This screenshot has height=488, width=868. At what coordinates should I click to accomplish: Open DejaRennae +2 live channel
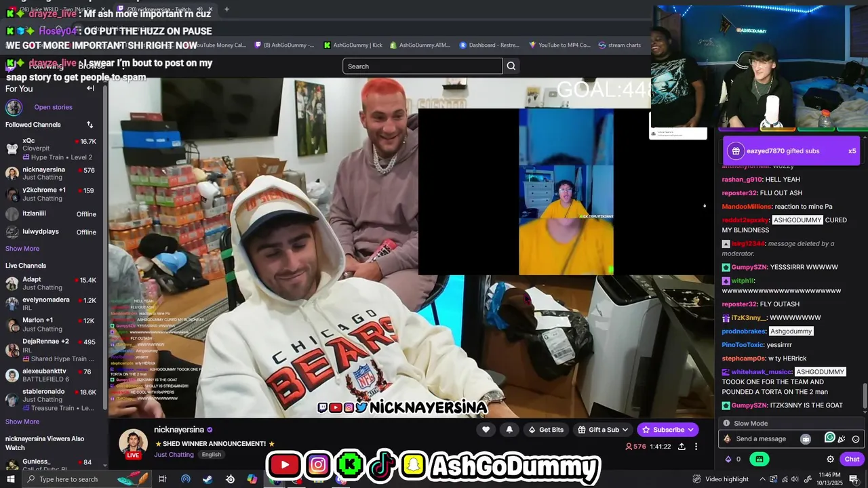51,350
